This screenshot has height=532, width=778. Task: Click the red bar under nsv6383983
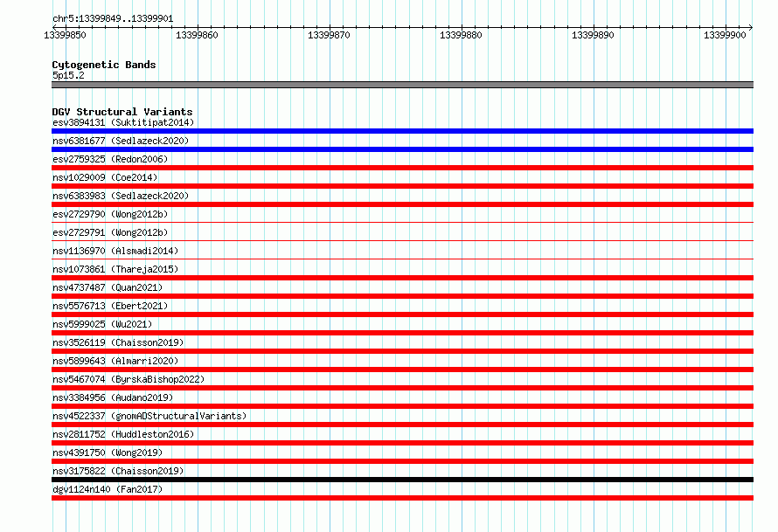click(402, 204)
